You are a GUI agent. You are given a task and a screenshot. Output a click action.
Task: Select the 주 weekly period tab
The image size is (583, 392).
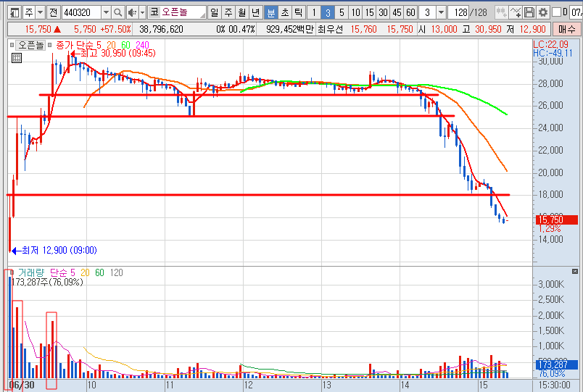coord(228,12)
